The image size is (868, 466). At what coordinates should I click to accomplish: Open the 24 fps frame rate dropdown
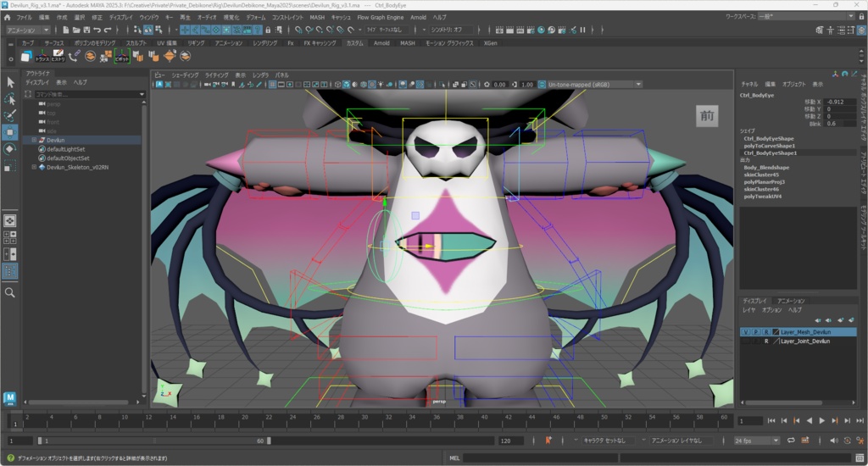[757, 441]
